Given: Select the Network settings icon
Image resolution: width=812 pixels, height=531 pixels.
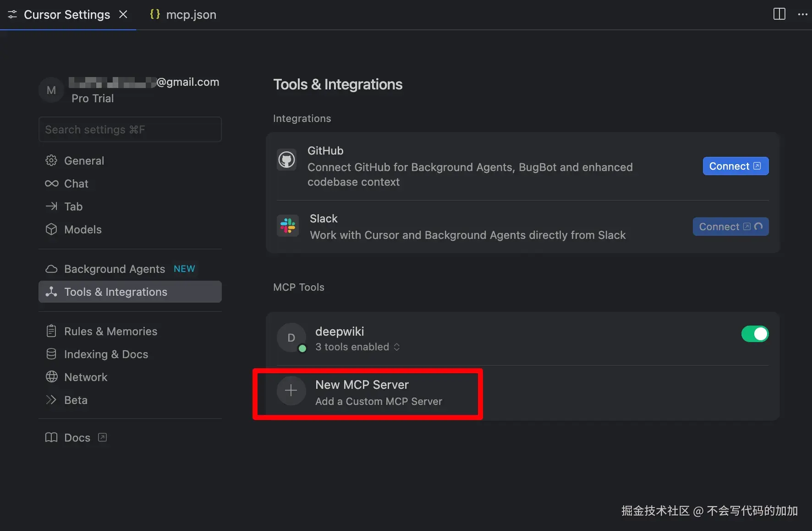Looking at the screenshot, I should click(52, 377).
